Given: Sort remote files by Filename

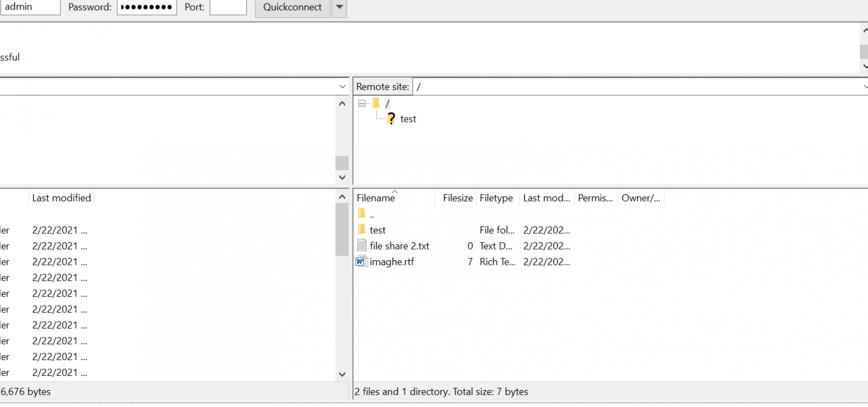Looking at the screenshot, I should point(376,198).
